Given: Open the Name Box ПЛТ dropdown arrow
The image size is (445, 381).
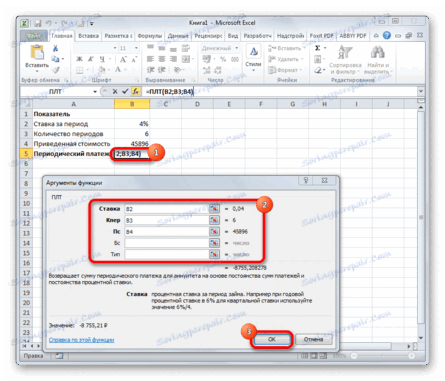Looking at the screenshot, I should pos(95,91).
